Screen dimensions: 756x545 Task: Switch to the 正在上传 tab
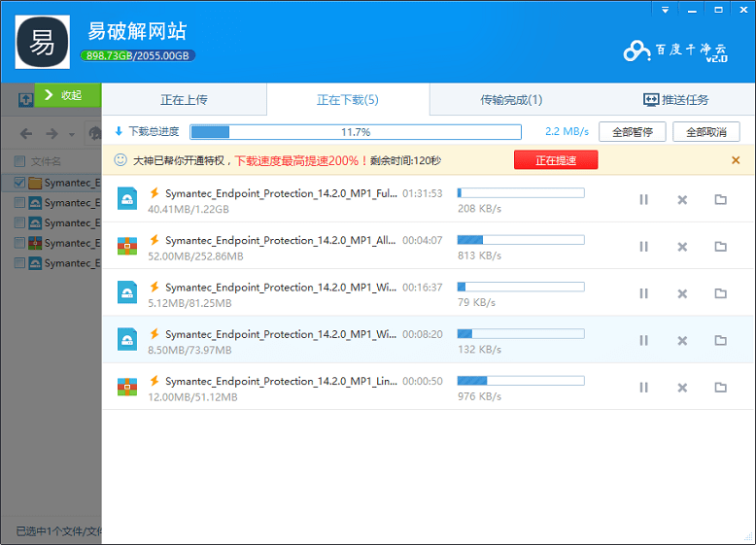[x=184, y=100]
